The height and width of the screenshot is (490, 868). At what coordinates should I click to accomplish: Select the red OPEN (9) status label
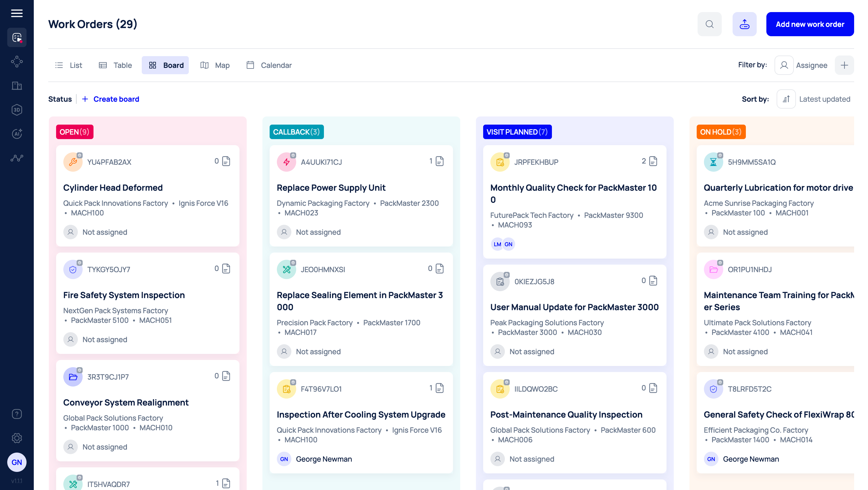74,132
